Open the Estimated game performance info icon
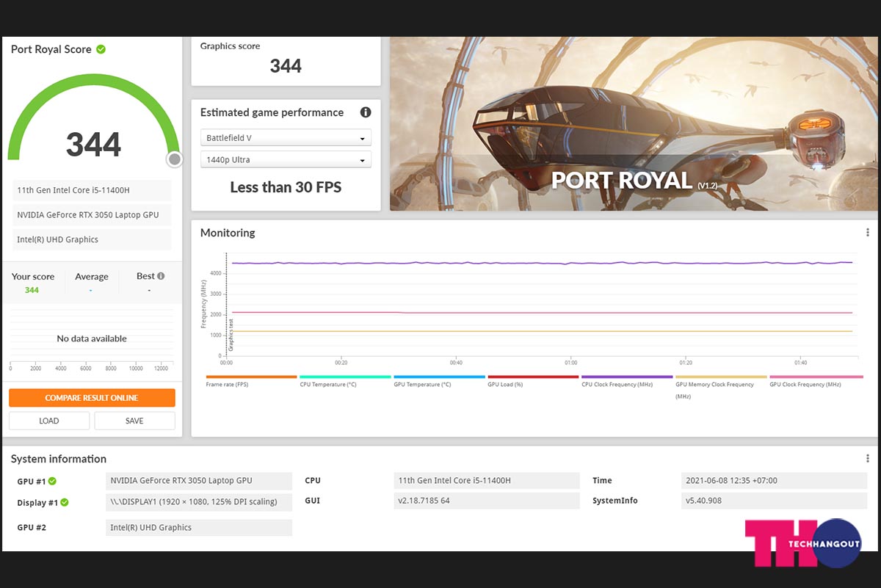 366,112
